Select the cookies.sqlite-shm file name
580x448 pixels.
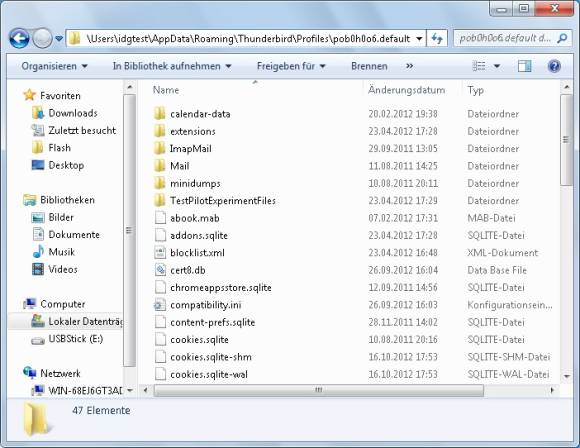(x=211, y=357)
